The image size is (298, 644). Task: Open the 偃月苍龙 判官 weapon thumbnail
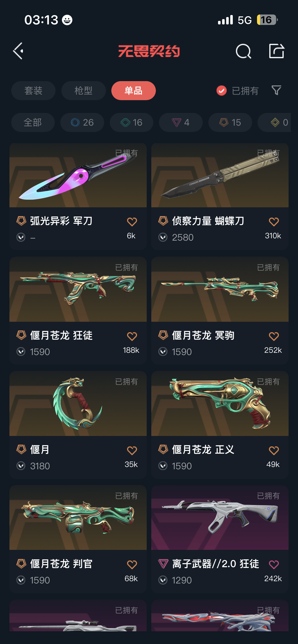tap(78, 518)
